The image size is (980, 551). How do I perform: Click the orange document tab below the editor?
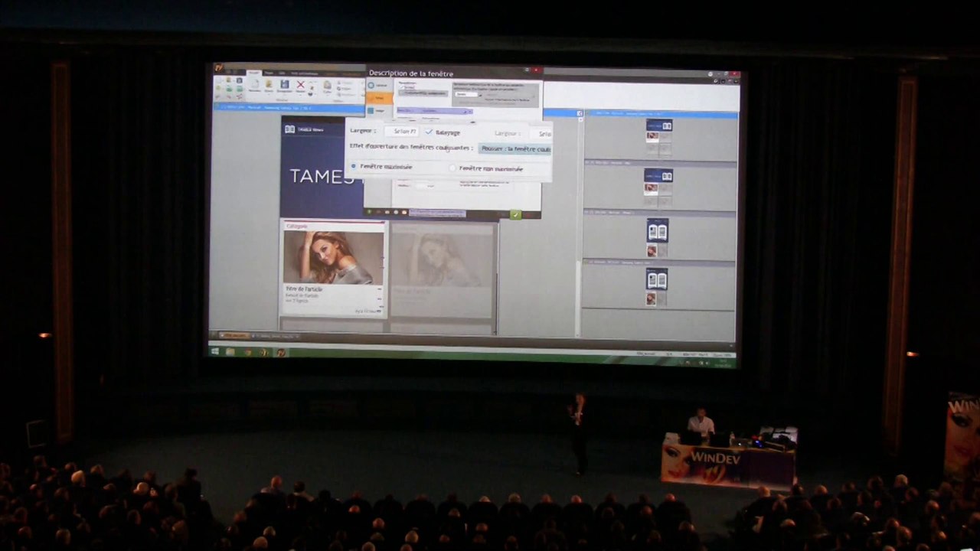[234, 335]
